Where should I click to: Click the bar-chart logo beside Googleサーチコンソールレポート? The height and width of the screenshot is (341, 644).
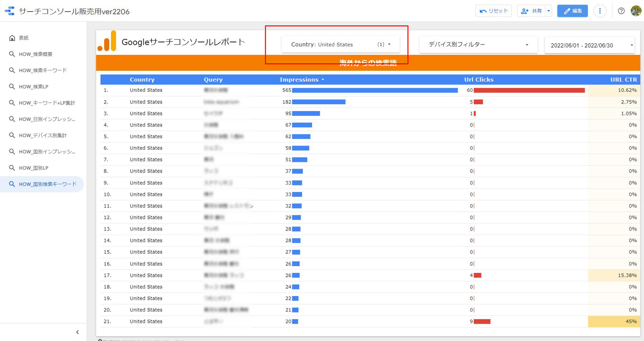(x=107, y=41)
